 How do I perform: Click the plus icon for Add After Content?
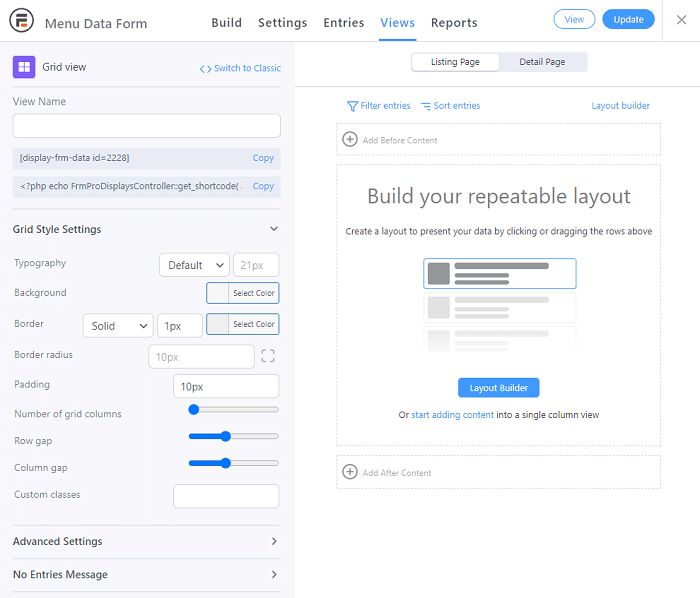350,472
